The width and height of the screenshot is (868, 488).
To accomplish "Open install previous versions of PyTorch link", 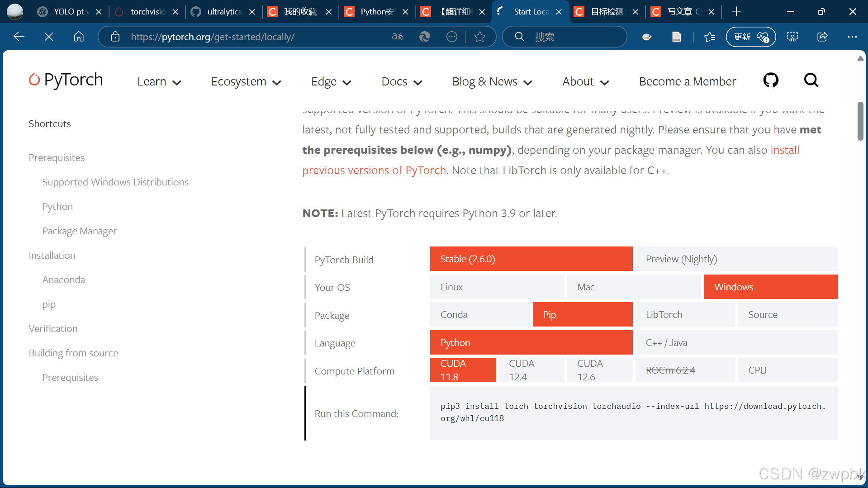I will pos(374,170).
